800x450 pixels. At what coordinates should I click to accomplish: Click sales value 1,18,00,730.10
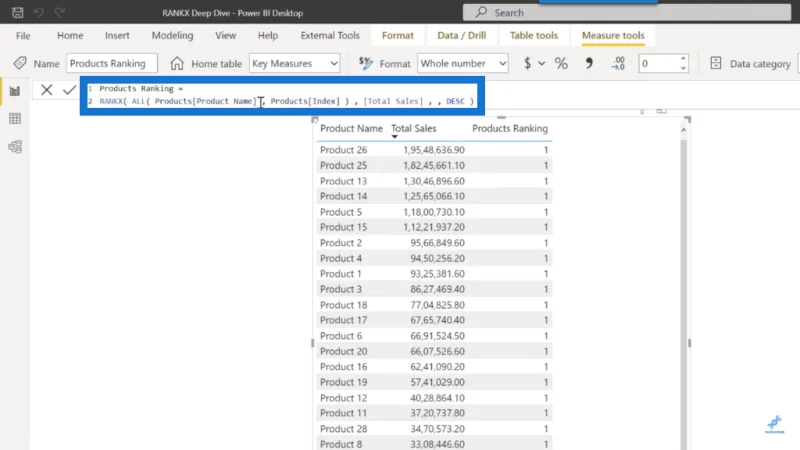pos(434,212)
